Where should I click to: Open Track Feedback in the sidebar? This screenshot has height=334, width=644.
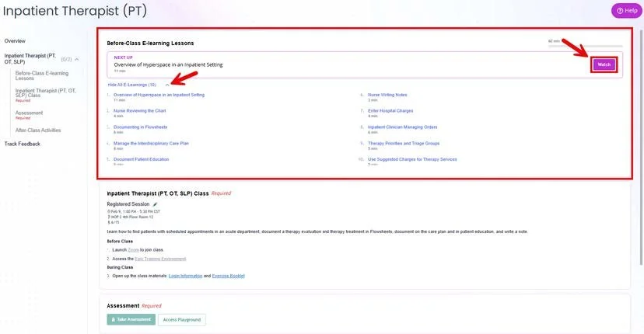23,144
